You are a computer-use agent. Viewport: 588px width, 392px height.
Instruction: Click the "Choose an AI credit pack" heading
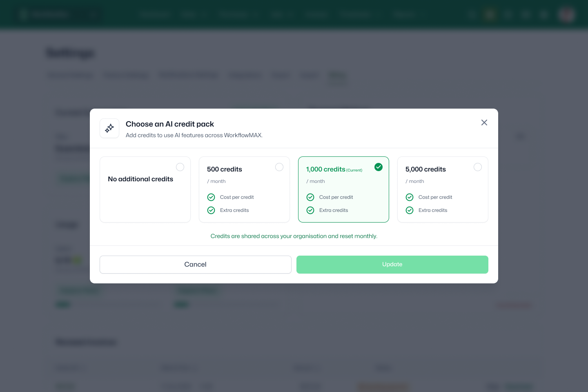click(170, 124)
